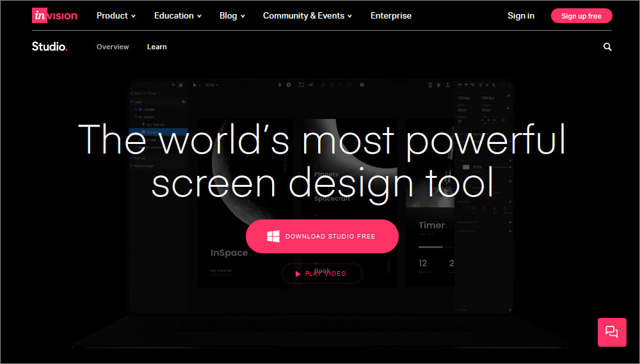Switch to the Learn tab
Screen dimensions: 640x364
(x=157, y=47)
